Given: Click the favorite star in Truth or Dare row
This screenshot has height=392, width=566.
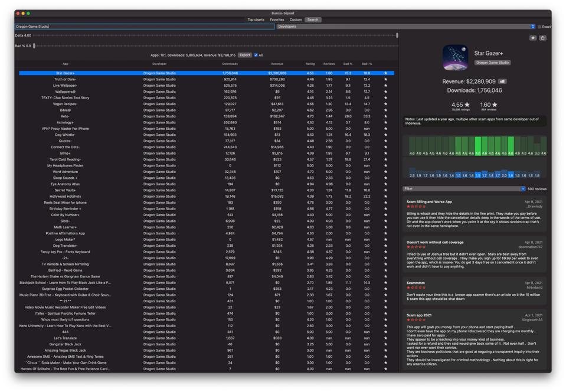Looking at the screenshot, I should pyautogui.click(x=386, y=79).
